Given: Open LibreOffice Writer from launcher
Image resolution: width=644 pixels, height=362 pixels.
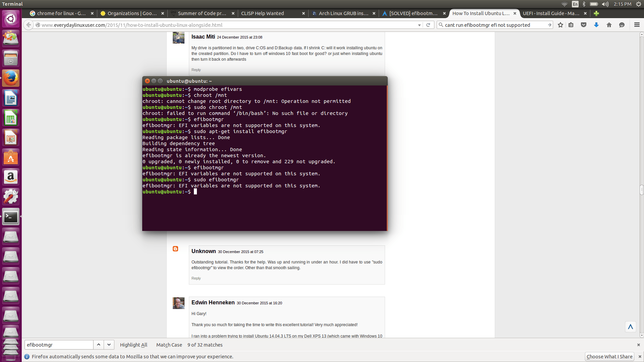Looking at the screenshot, I should click(11, 98).
